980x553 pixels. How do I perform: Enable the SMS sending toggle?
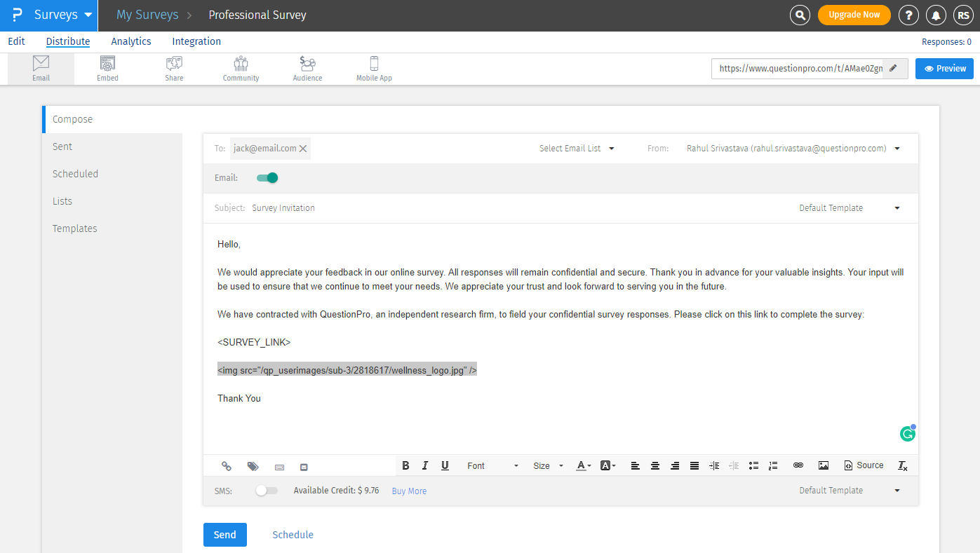point(267,491)
